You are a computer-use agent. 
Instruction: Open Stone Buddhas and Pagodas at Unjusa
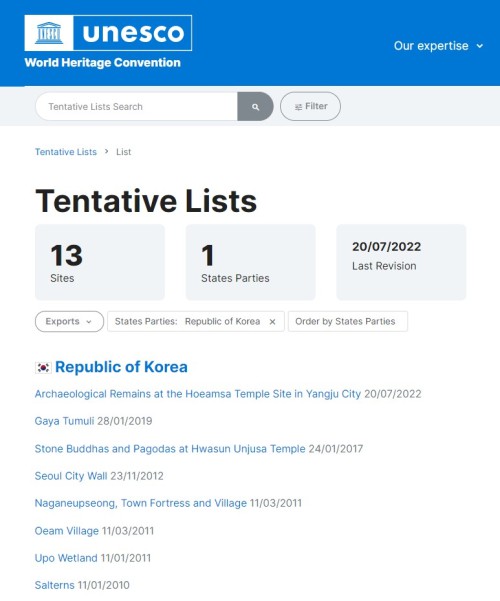coord(170,448)
